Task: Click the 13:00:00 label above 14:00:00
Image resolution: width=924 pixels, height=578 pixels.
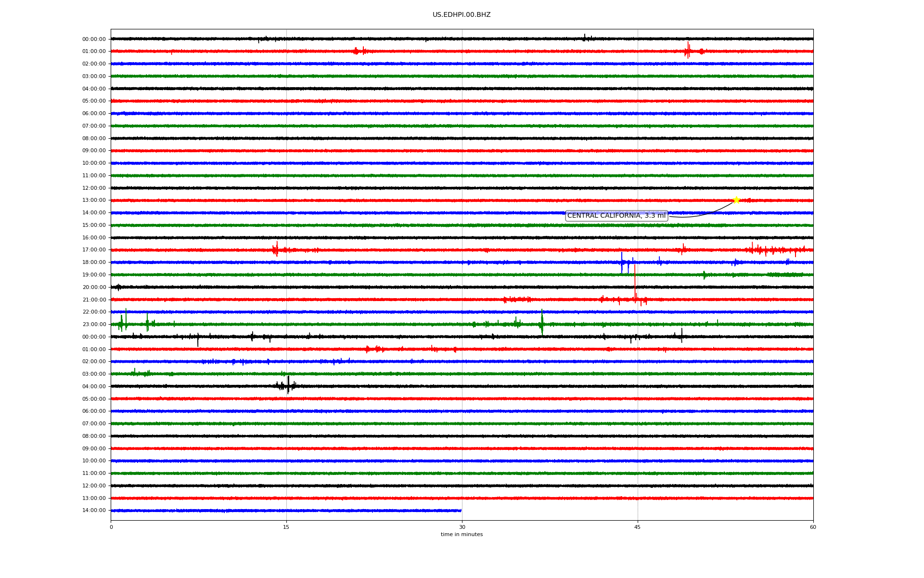Action: 94,498
